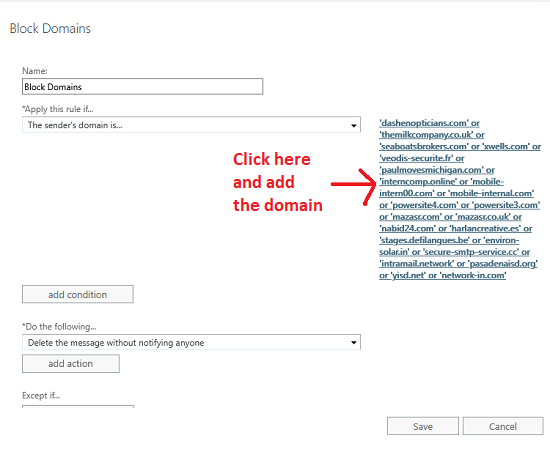Click the nabid24.com domain link
The height and width of the screenshot is (449, 550).
tap(408, 228)
